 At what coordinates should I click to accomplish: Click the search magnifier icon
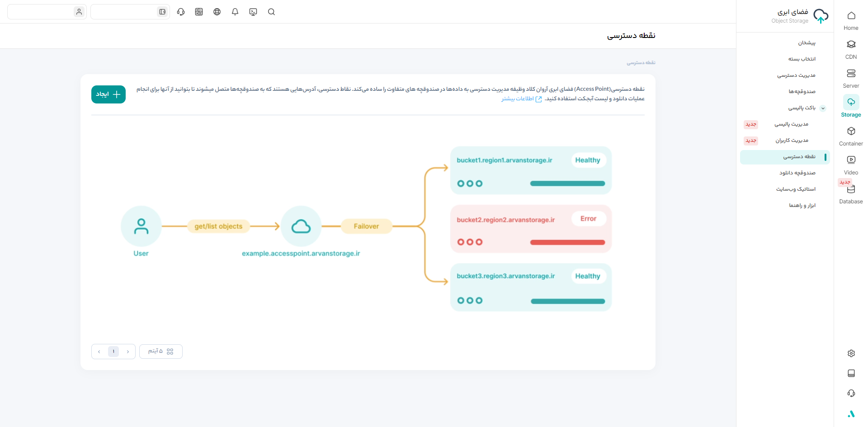pos(271,12)
